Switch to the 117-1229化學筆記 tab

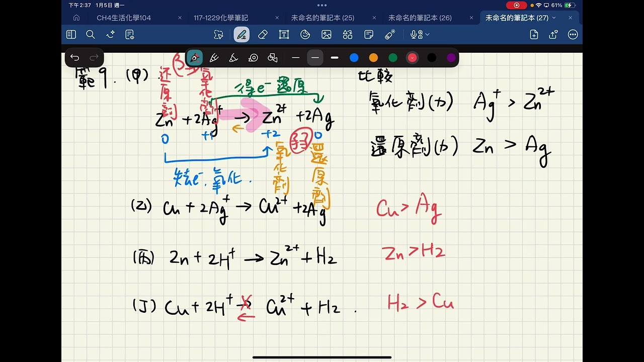pyautogui.click(x=221, y=18)
